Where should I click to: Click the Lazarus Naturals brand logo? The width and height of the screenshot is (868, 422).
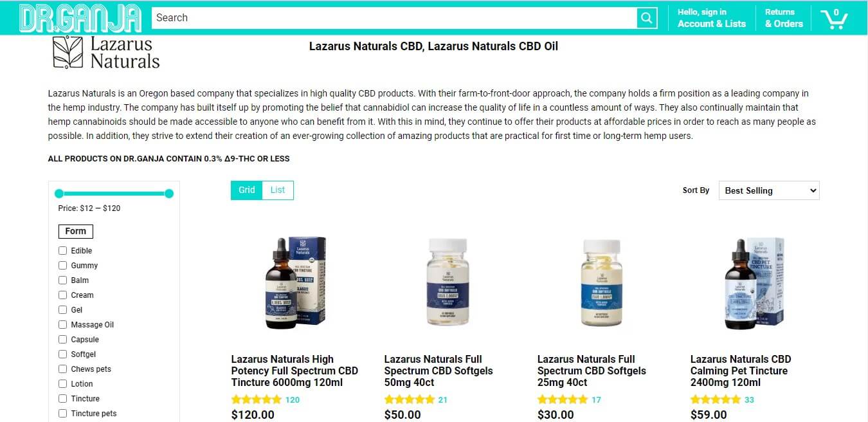click(x=105, y=53)
